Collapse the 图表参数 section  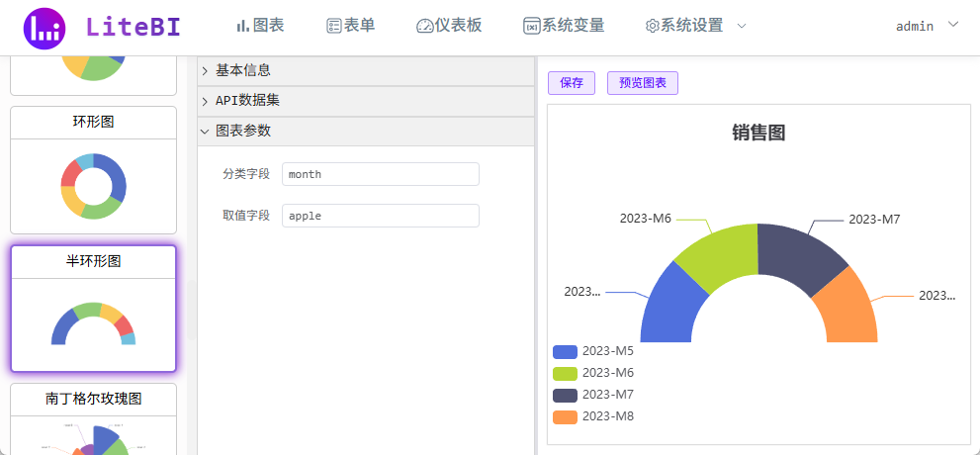click(x=242, y=131)
